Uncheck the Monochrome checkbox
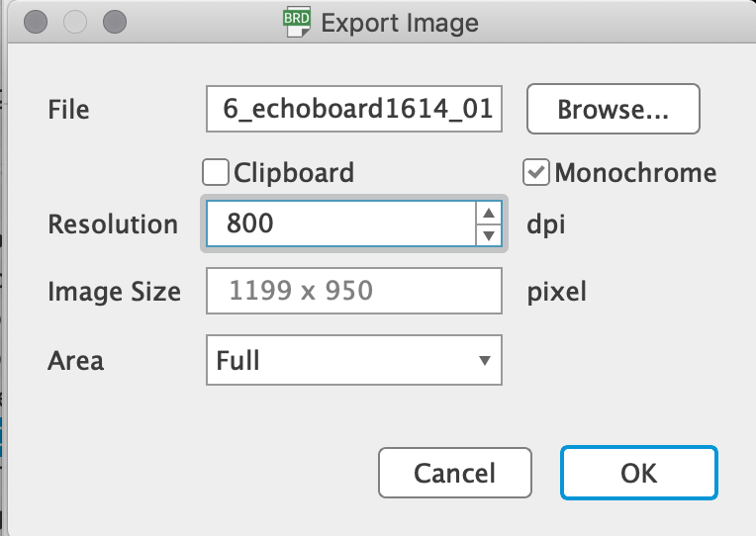The width and height of the screenshot is (756, 536). [x=535, y=172]
